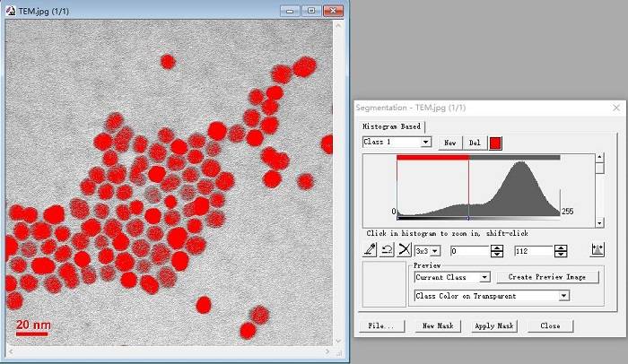Click the histogram auto-range icon
628x364 pixels.
click(597, 250)
